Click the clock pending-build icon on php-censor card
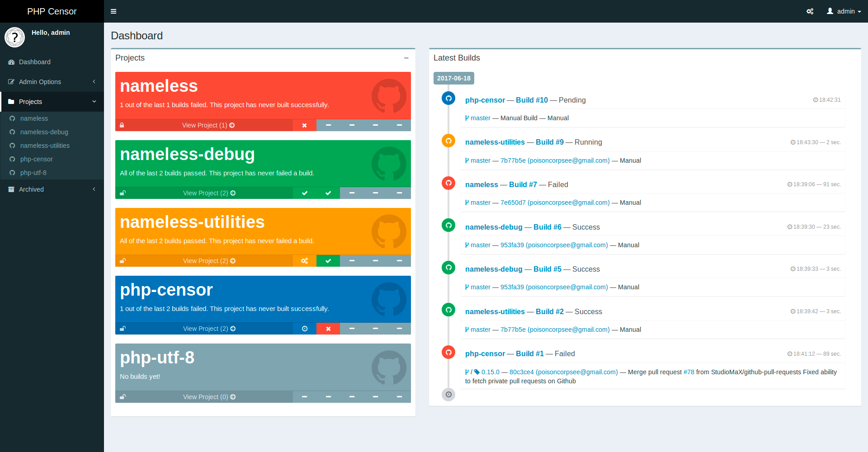Screen dimensions: 868x452 [305, 329]
